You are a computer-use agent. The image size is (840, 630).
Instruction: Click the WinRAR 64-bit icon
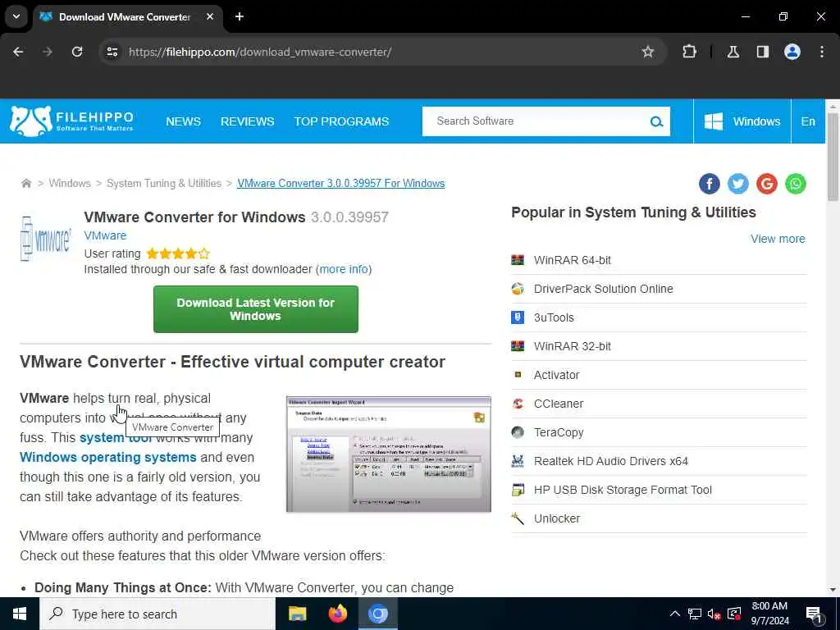tap(518, 260)
